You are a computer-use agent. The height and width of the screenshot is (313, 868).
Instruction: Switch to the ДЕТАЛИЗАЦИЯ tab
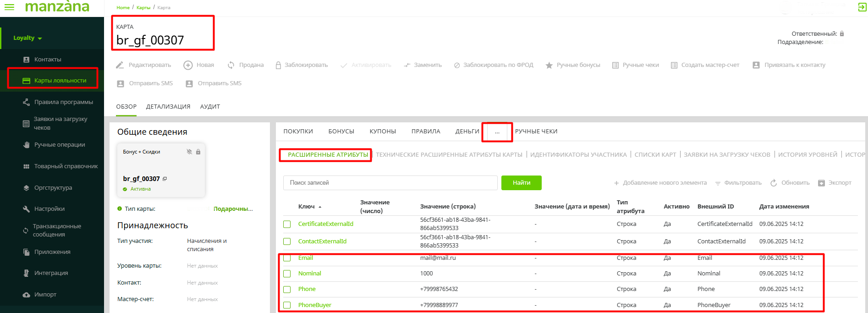[x=168, y=107]
